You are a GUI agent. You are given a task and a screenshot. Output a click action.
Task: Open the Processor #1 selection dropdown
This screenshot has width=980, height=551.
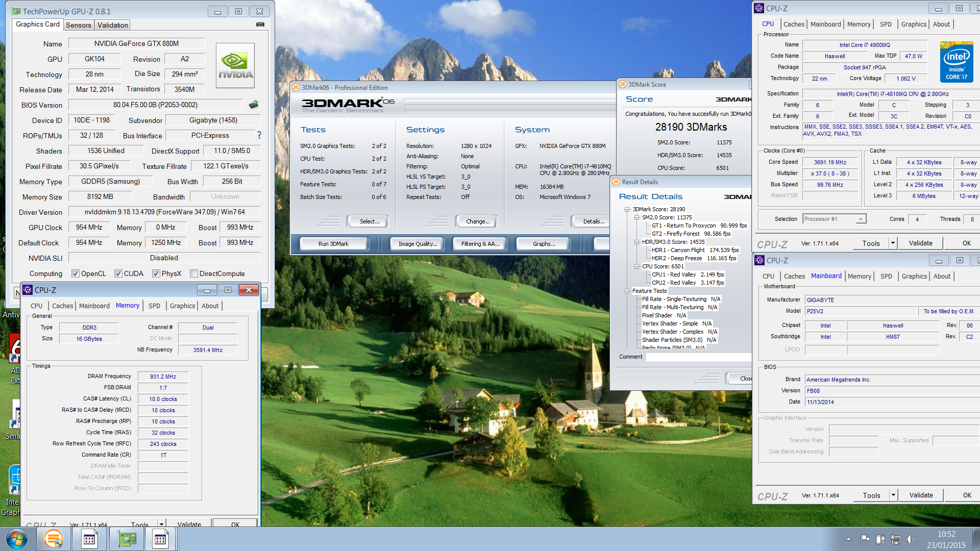[x=861, y=219]
